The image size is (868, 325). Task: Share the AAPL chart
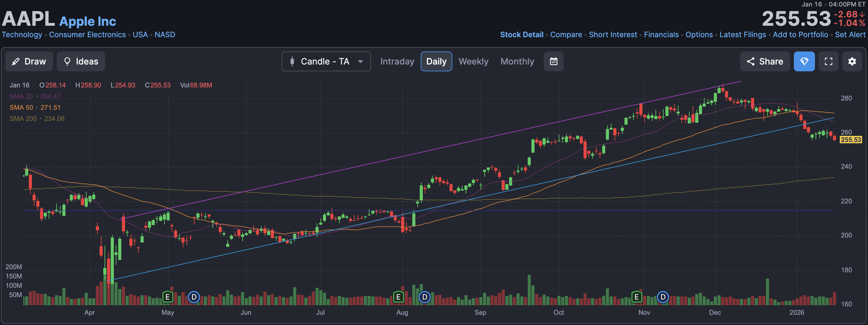(x=765, y=61)
